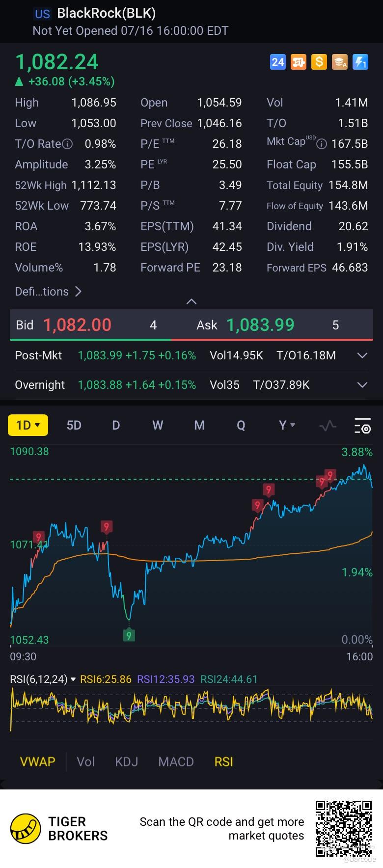Tap the info icon beside Mkt Cap

point(322,144)
